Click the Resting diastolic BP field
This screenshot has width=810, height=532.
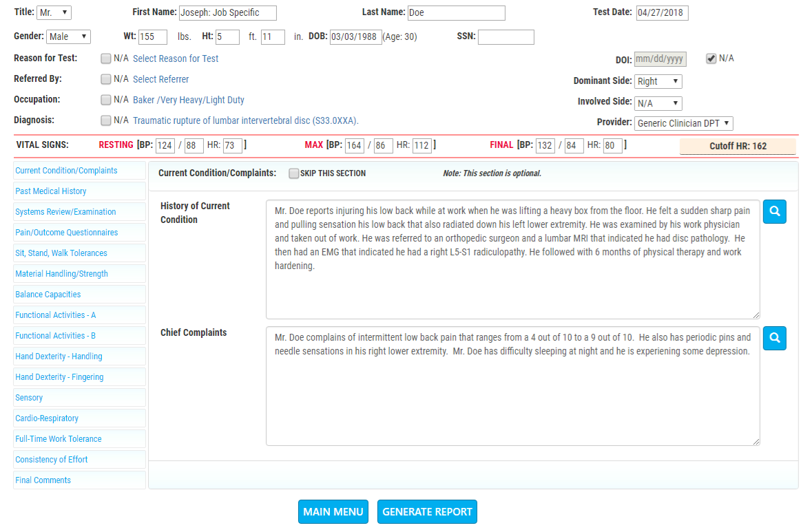pos(194,145)
